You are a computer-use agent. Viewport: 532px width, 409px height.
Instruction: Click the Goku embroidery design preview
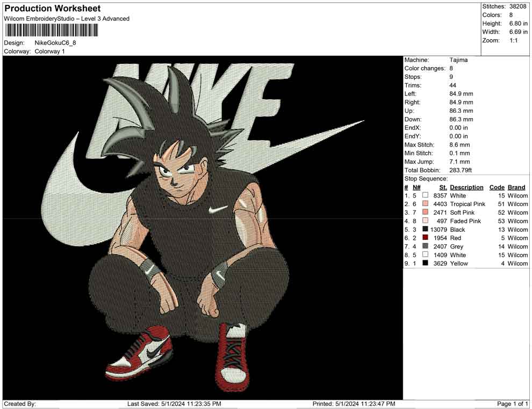[x=203, y=228]
